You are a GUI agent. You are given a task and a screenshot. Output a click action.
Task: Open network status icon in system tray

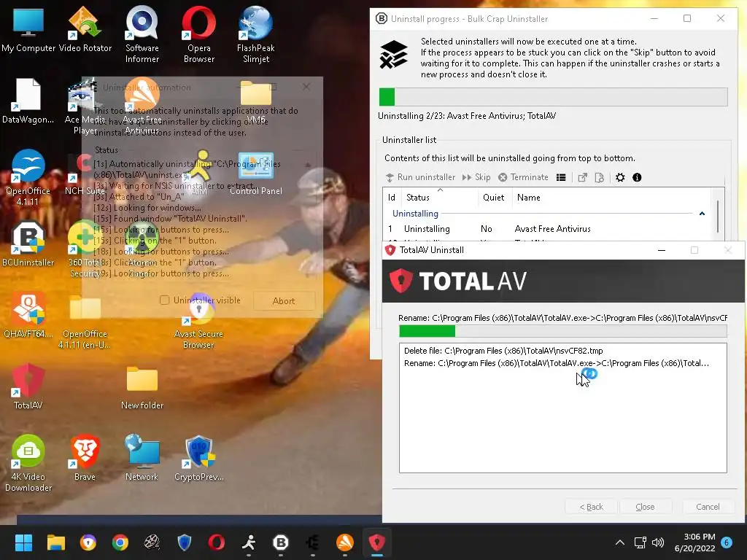pos(640,542)
